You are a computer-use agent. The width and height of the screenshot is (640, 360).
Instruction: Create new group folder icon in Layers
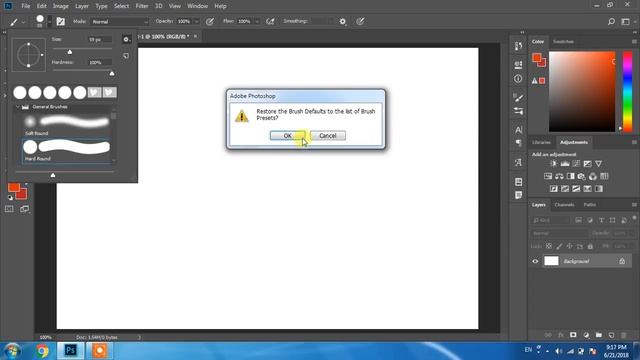point(599,335)
